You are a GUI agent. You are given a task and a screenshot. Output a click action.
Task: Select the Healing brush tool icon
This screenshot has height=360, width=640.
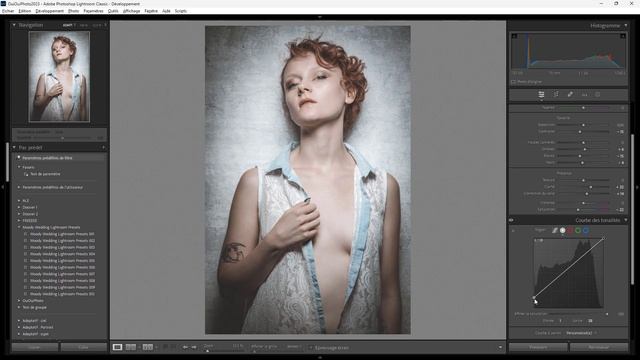pyautogui.click(x=570, y=95)
